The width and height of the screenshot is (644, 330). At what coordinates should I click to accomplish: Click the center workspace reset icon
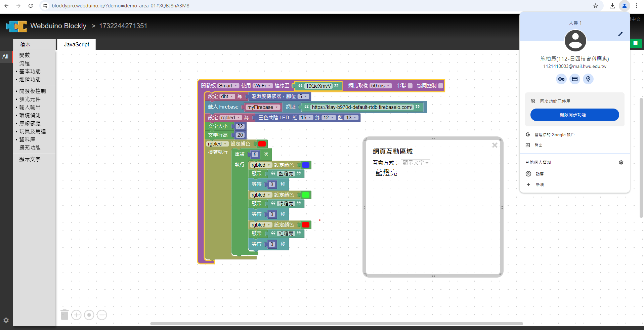pyautogui.click(x=89, y=315)
